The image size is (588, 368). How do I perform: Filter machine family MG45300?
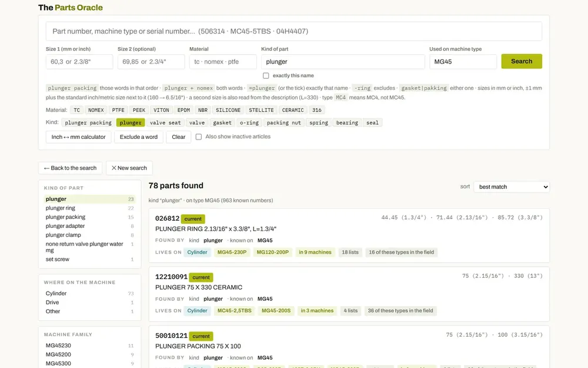[x=89, y=363]
